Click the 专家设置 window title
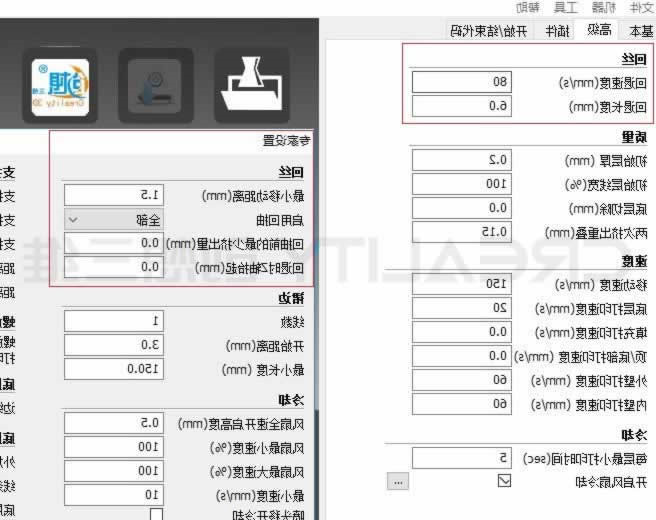 [287, 141]
